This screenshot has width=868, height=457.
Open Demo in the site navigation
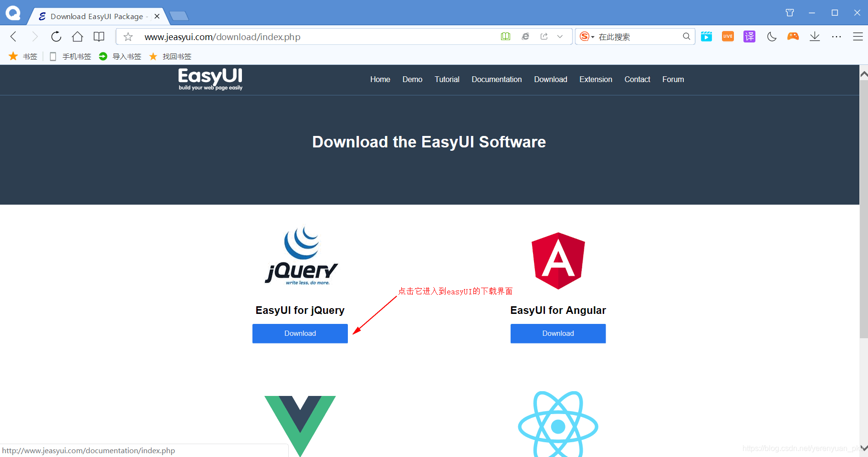412,79
